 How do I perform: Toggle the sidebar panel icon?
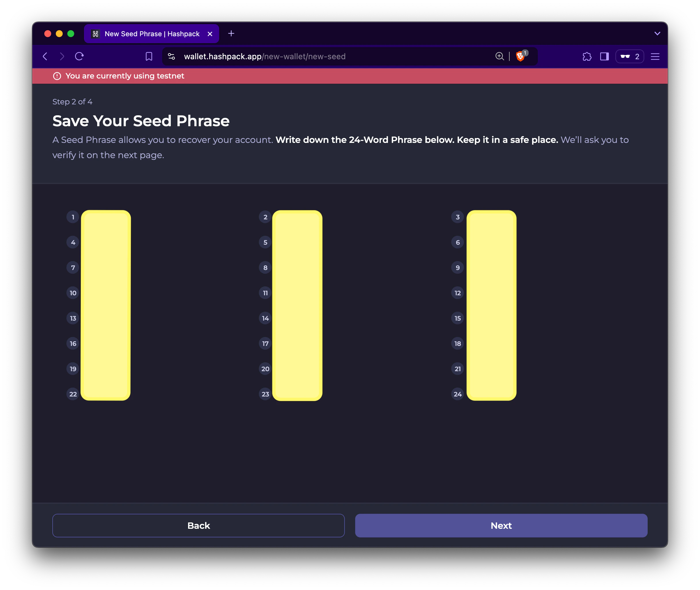point(604,56)
